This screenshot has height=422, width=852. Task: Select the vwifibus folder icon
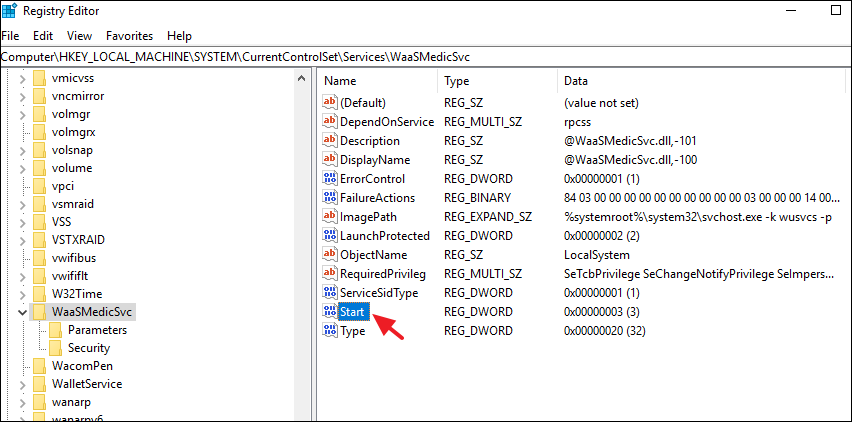39,258
